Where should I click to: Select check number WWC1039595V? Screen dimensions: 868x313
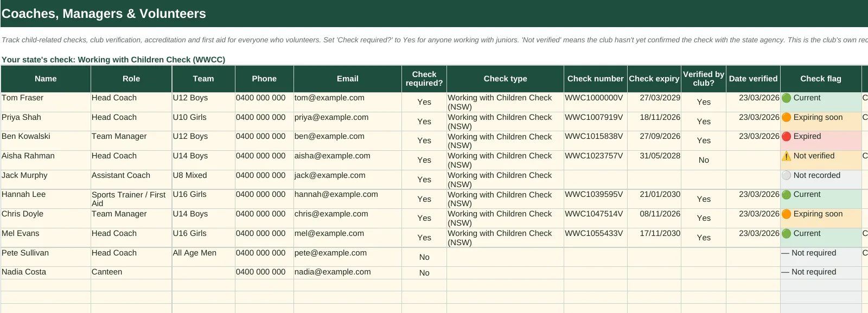coord(596,199)
